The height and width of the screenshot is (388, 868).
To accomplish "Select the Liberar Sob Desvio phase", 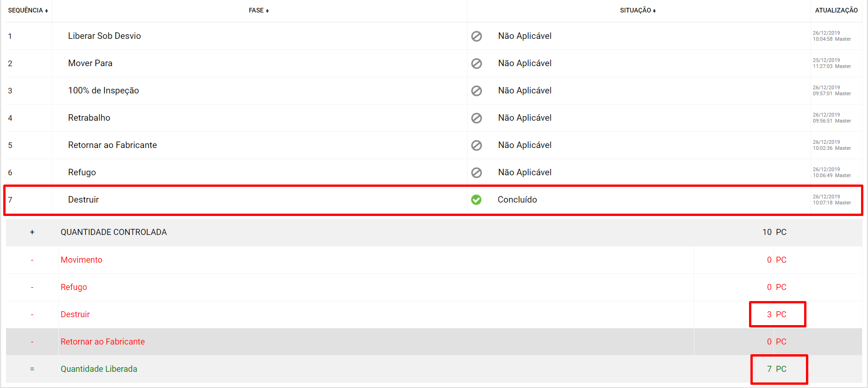I will (x=105, y=36).
